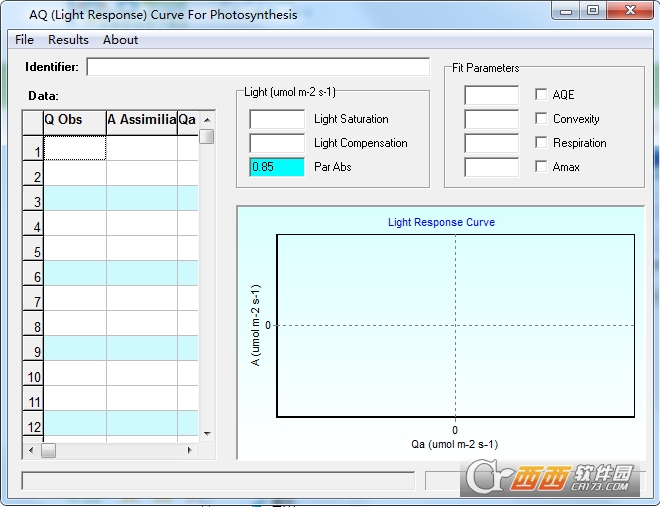This screenshot has height=507, width=660.
Task: Click Q Obs cell in row 1
Action: pyautogui.click(x=75, y=148)
